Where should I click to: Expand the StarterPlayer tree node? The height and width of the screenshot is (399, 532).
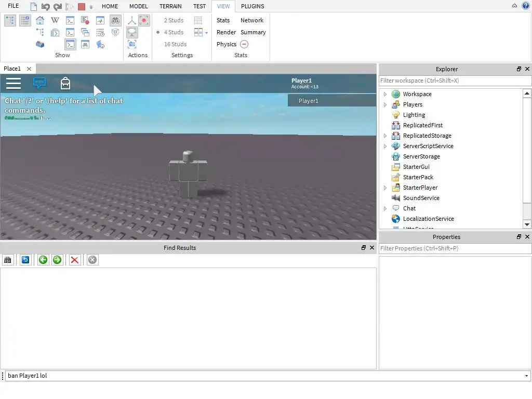click(385, 188)
